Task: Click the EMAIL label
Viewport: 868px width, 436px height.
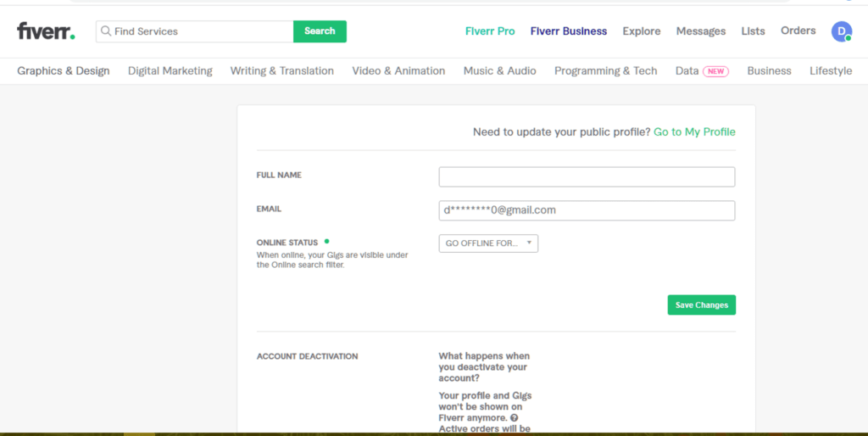Action: click(269, 209)
